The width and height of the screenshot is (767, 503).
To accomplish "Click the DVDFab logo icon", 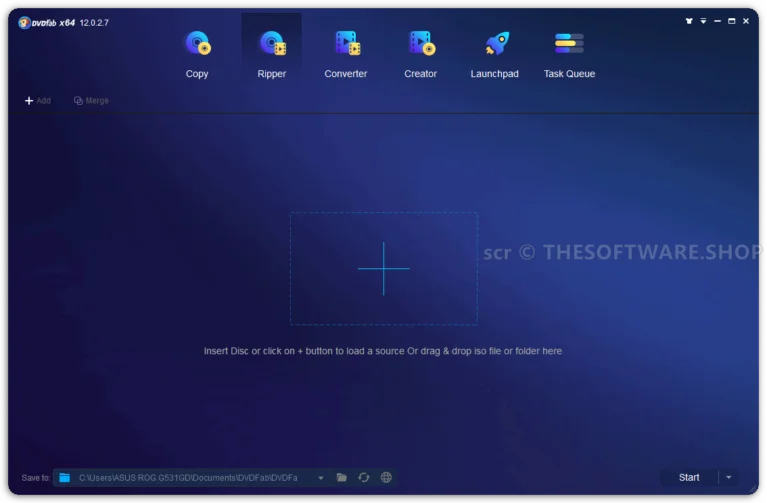I will pyautogui.click(x=24, y=23).
